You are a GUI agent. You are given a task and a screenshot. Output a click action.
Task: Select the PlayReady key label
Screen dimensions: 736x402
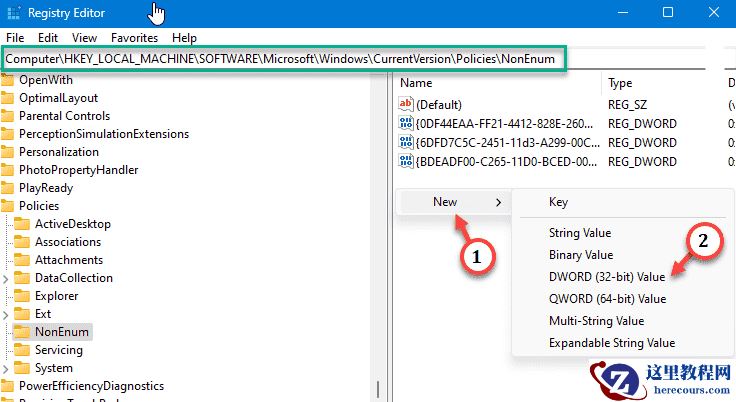[46, 188]
